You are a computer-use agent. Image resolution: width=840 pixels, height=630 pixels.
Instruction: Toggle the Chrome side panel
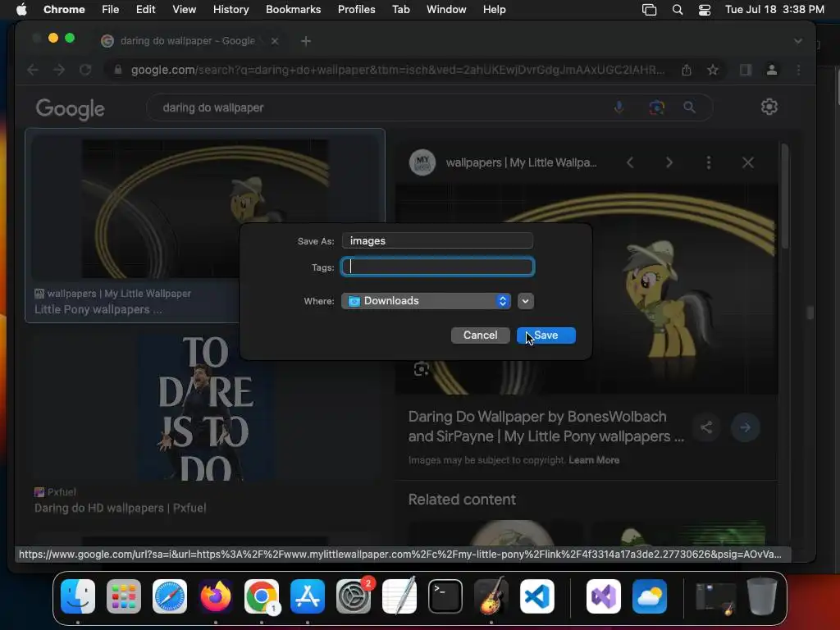coord(745,70)
